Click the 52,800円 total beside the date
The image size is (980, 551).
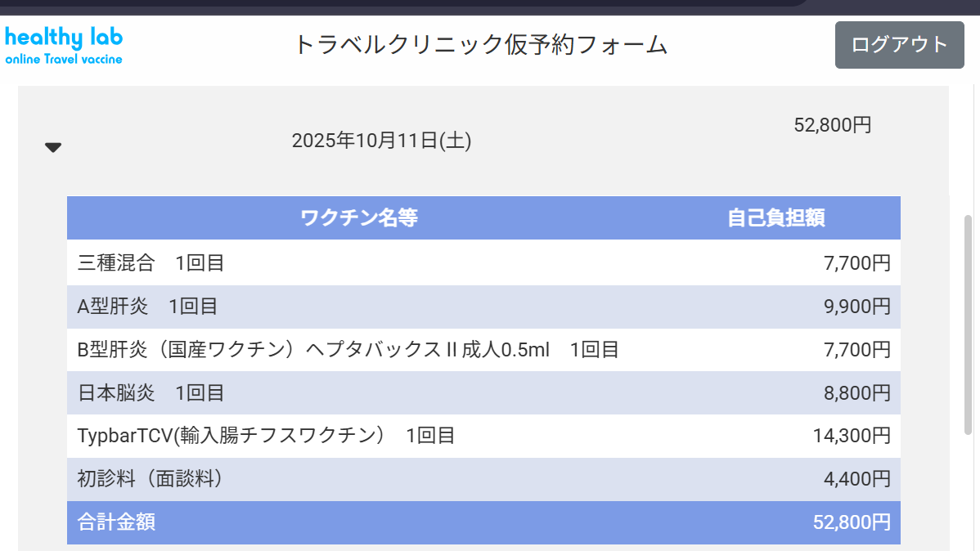[832, 125]
